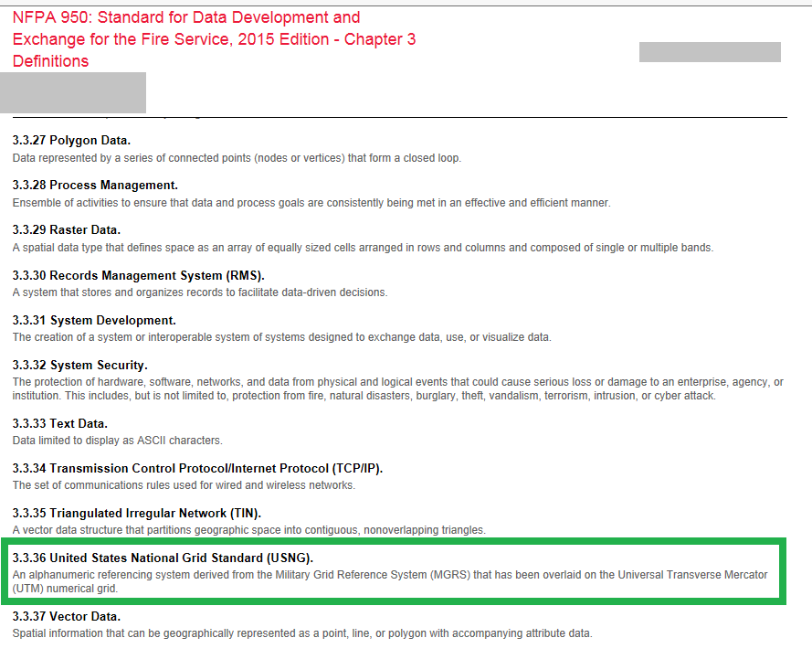This screenshot has height=659, width=812.
Task: Click the NFPA 950 document title
Action: pos(214,39)
